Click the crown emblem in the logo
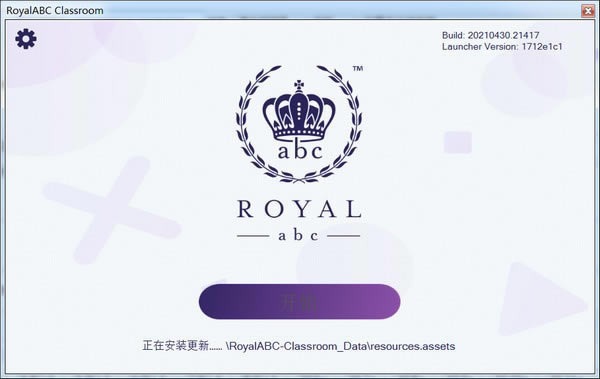 click(x=299, y=111)
